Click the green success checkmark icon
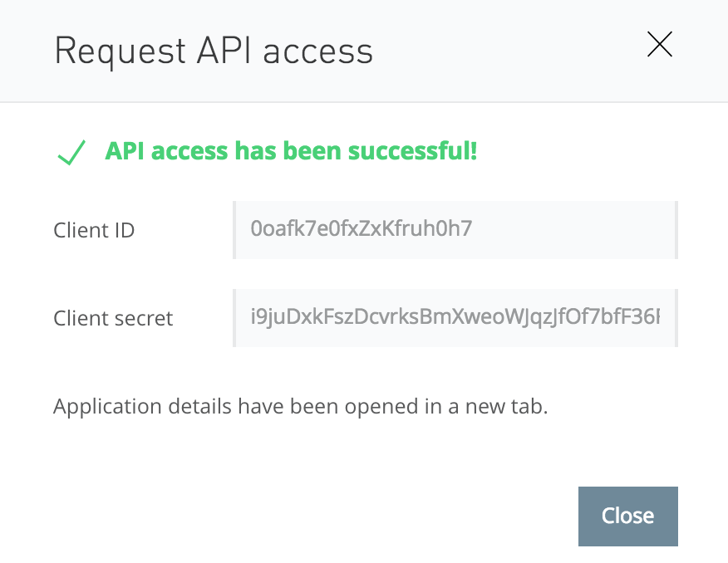 click(x=71, y=153)
